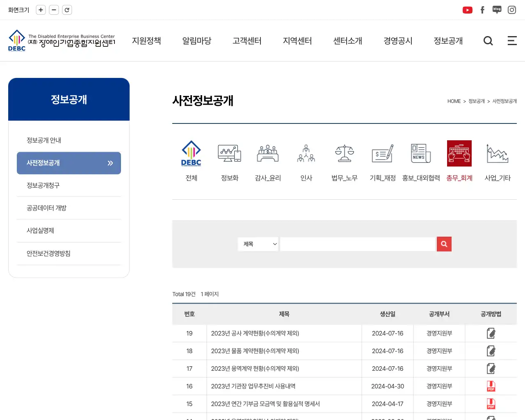Screen dimensions: 525x420
Task: Increase screen size with plus button
Action: tap(41, 10)
